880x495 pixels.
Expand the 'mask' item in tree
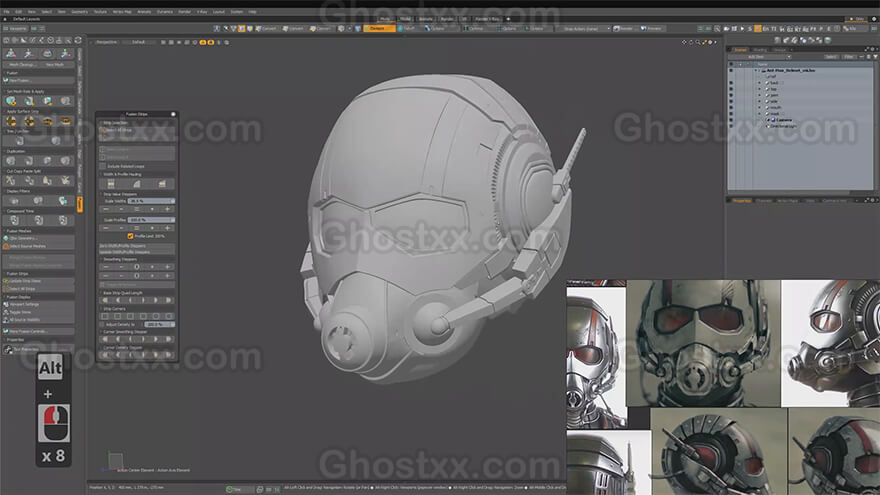tap(759, 113)
